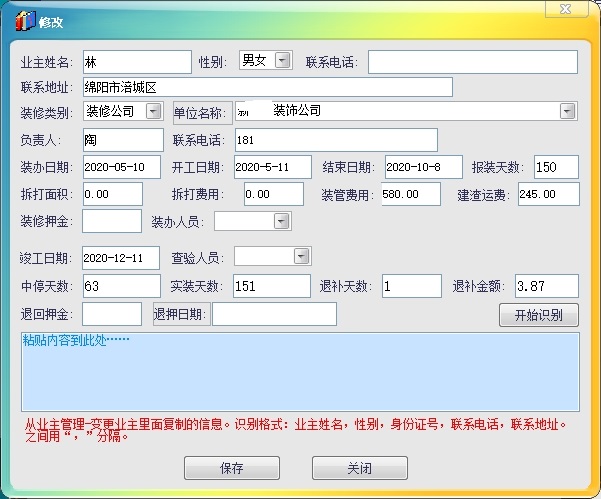Click the 保存 save button

[x=231, y=468]
